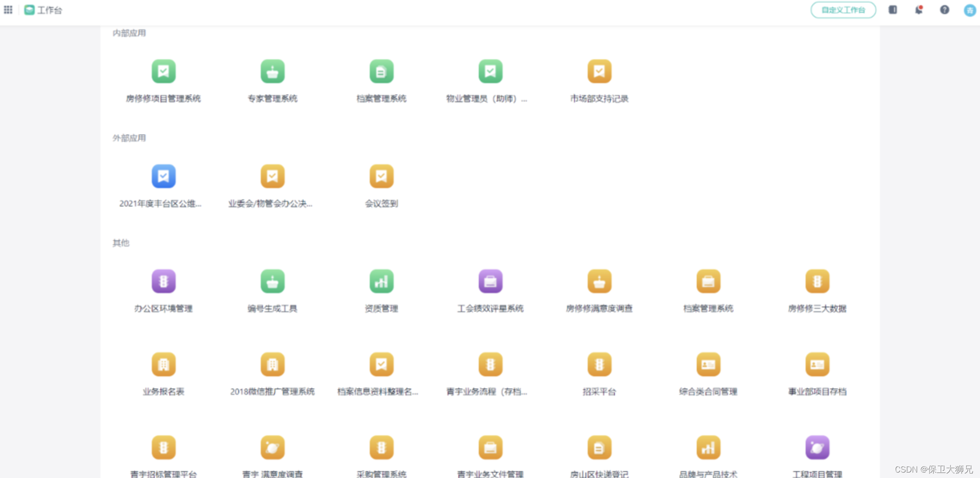
Task: Click the 业务报名表 label
Action: point(163,392)
